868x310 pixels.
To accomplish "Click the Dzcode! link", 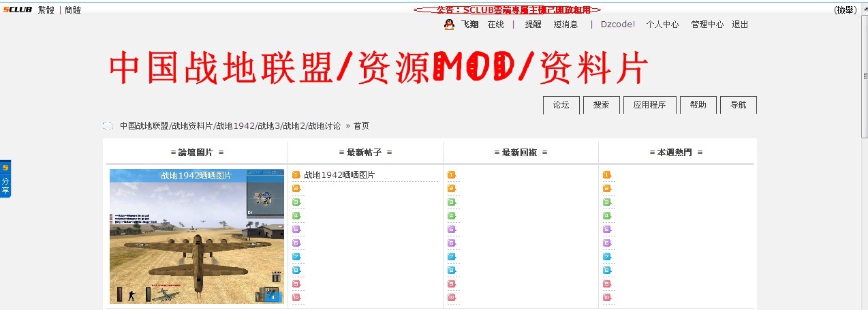I will [x=617, y=25].
